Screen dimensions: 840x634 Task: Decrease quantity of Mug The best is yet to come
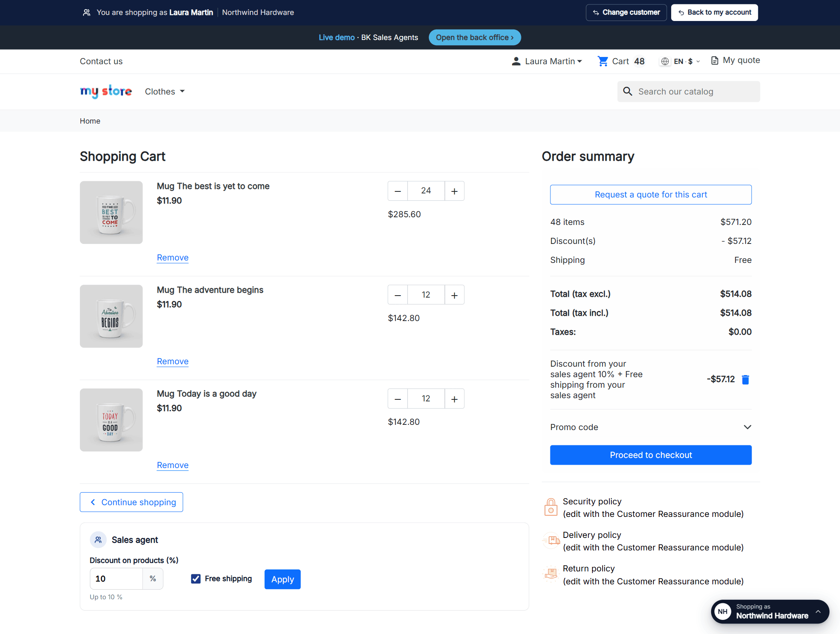[398, 191]
